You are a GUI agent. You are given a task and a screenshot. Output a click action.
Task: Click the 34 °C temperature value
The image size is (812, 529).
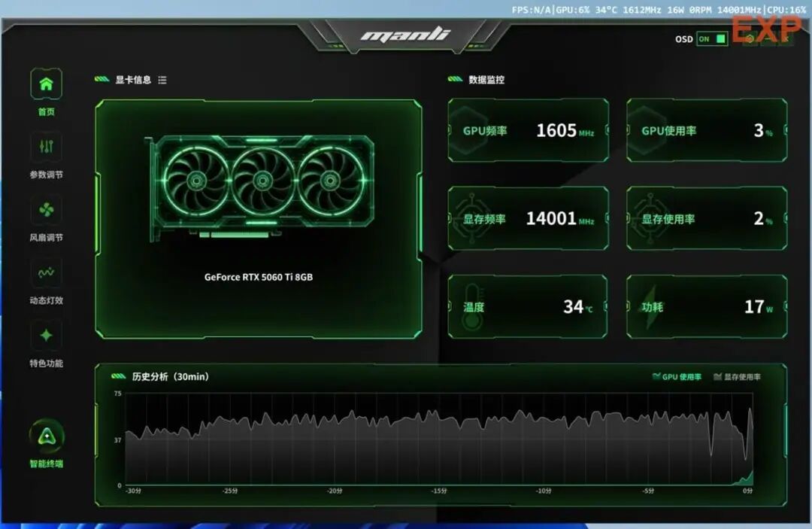point(578,307)
